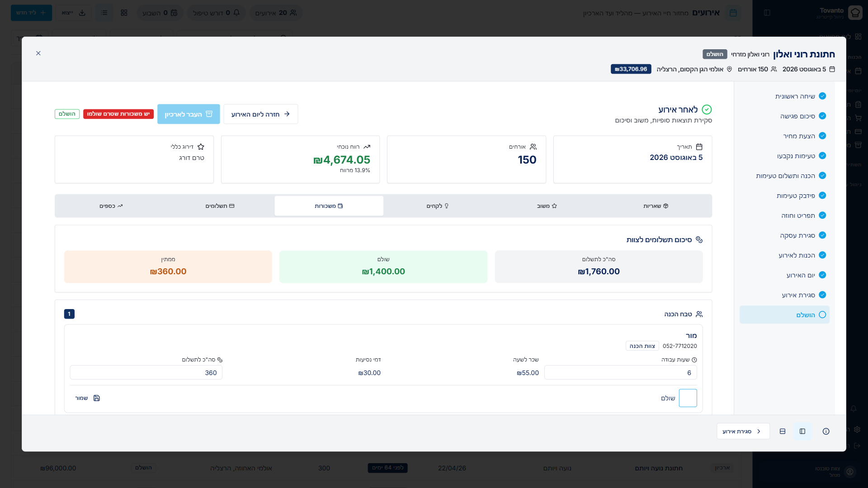Viewport: 868px width, 488px height.
Task: Click the Tovanto chef-hat logo
Action: point(855,13)
